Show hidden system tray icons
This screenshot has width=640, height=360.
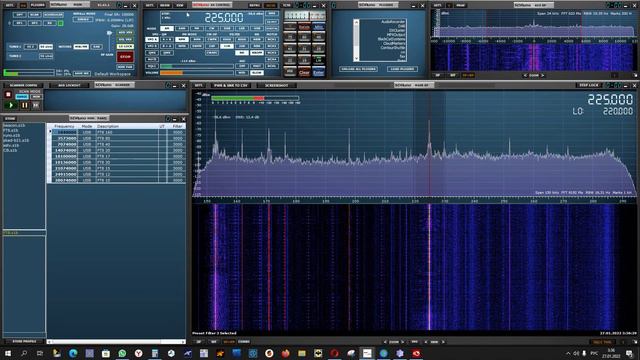568,353
